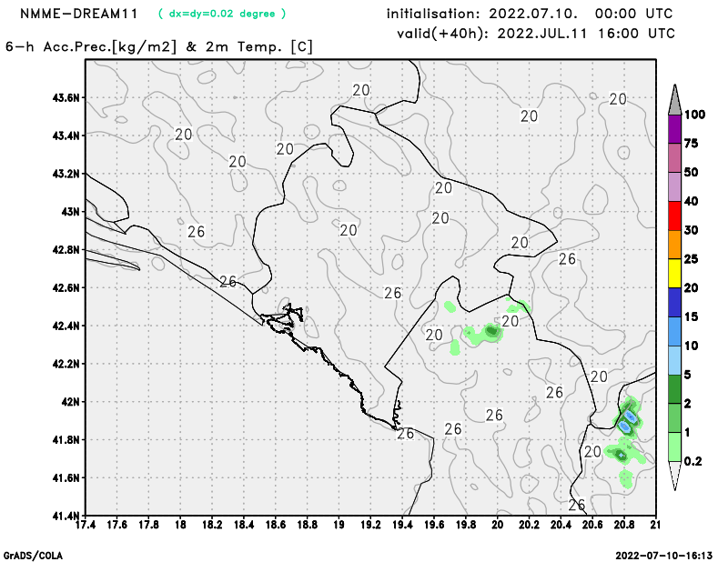Click the colorbar value label 100
The image size is (728, 562).
pos(694,115)
